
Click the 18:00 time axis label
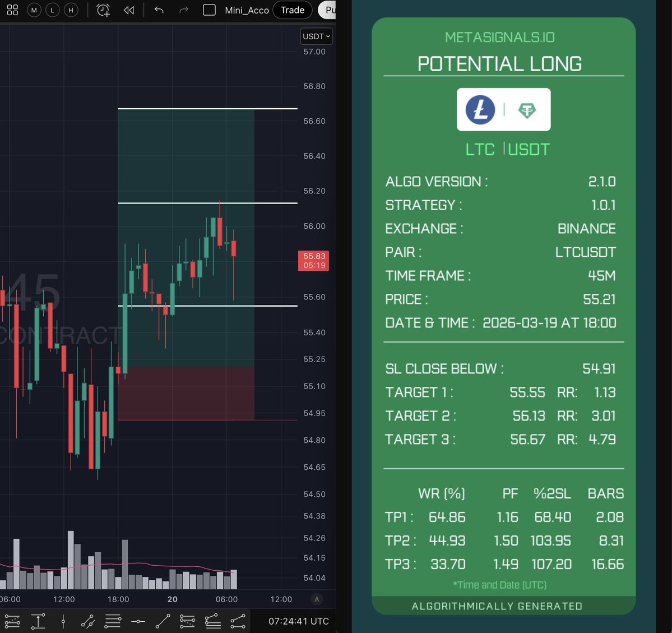118,599
